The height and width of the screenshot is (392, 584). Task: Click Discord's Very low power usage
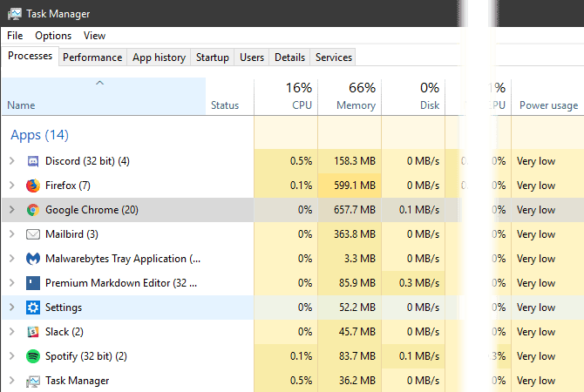(536, 161)
